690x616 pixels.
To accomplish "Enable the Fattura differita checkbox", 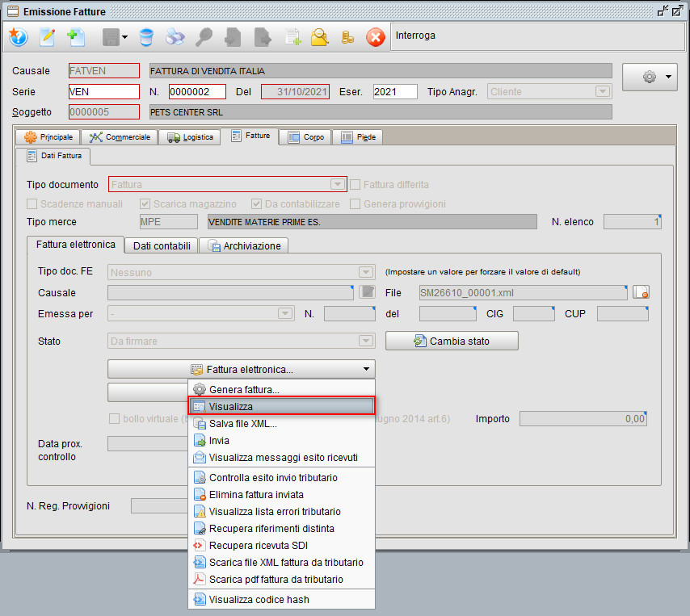I will (x=355, y=185).
